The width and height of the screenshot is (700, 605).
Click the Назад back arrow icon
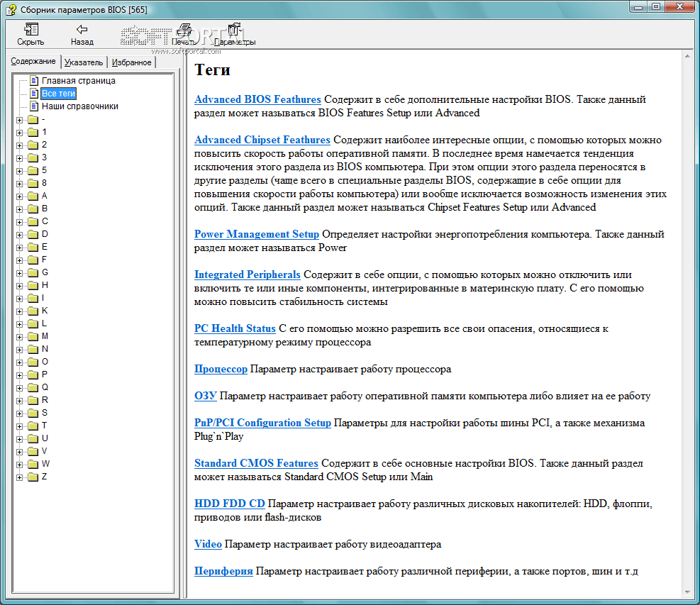pos(82,30)
